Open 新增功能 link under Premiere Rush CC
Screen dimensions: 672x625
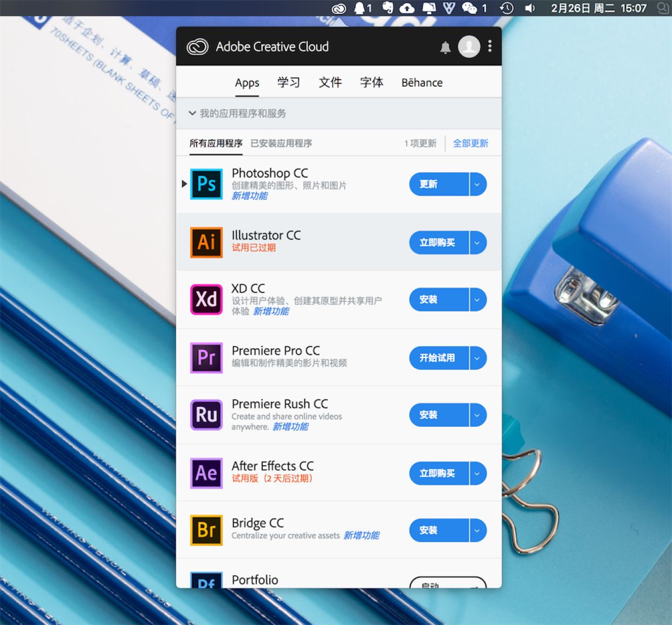pyautogui.click(x=291, y=427)
